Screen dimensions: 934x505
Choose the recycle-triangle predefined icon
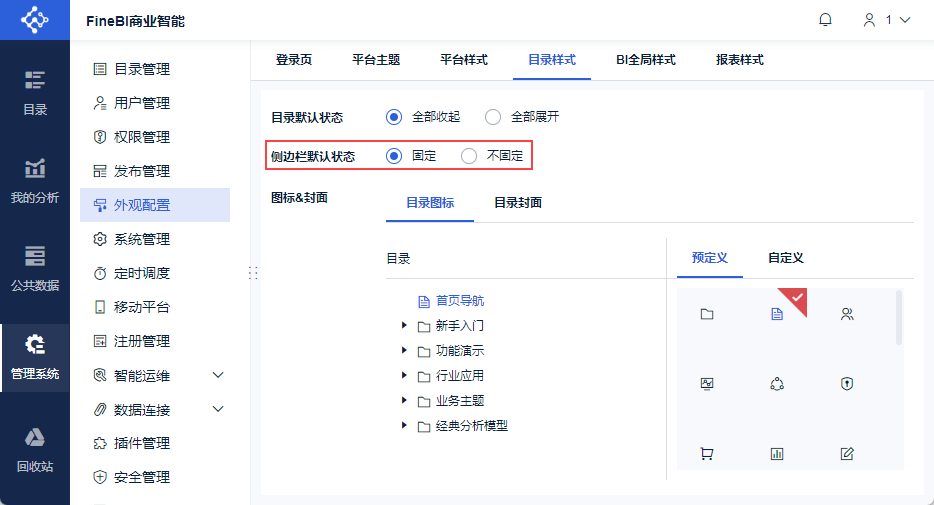click(x=777, y=384)
